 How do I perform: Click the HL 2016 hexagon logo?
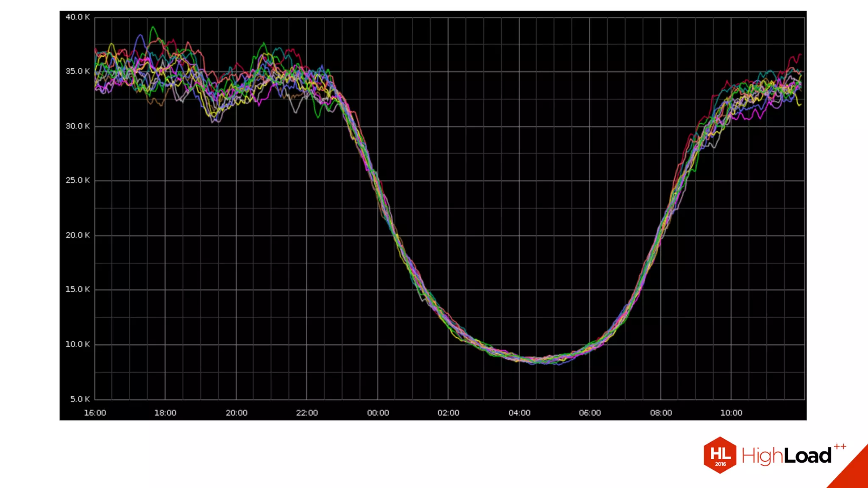point(720,455)
